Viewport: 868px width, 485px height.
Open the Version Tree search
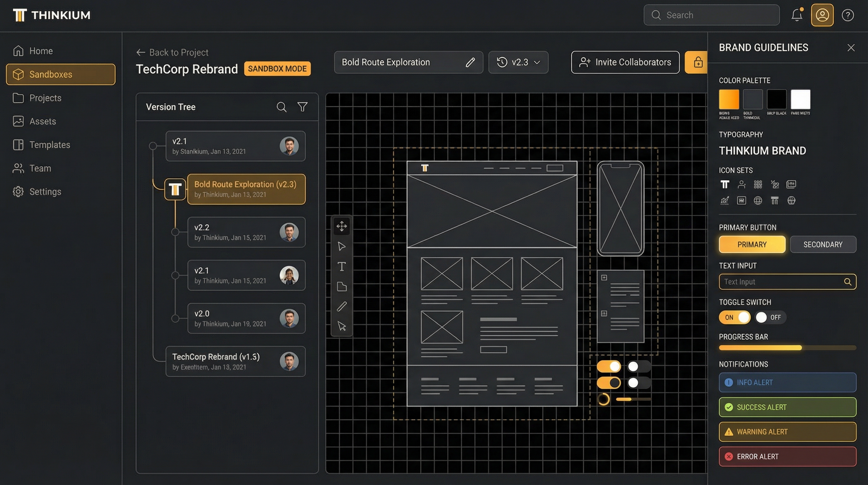282,107
